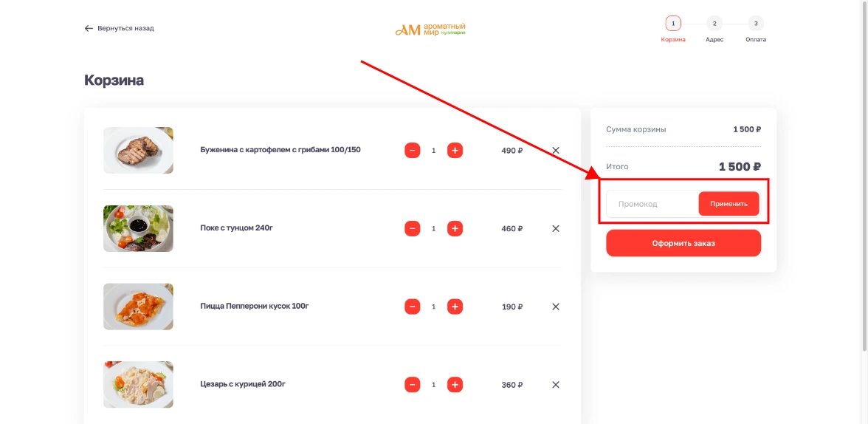
Task: Click Сумма корзины label
Action: 636,129
